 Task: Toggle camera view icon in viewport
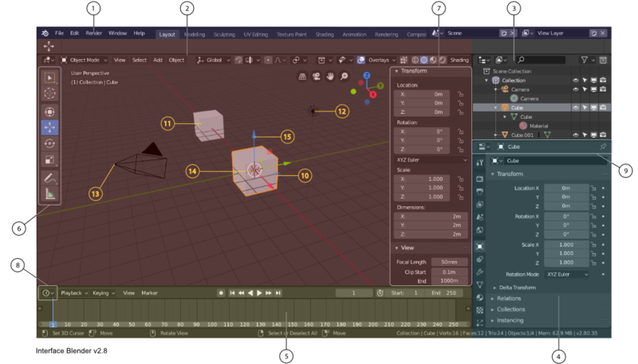coord(316,76)
